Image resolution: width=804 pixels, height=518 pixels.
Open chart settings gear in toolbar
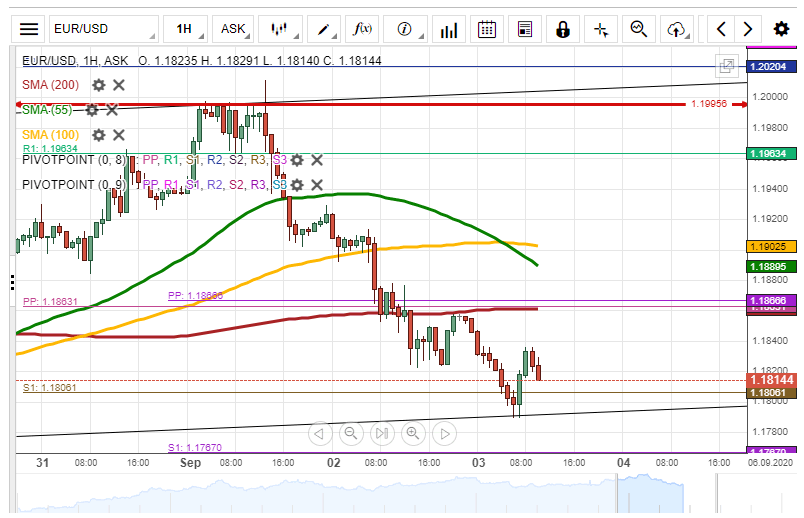point(781,29)
